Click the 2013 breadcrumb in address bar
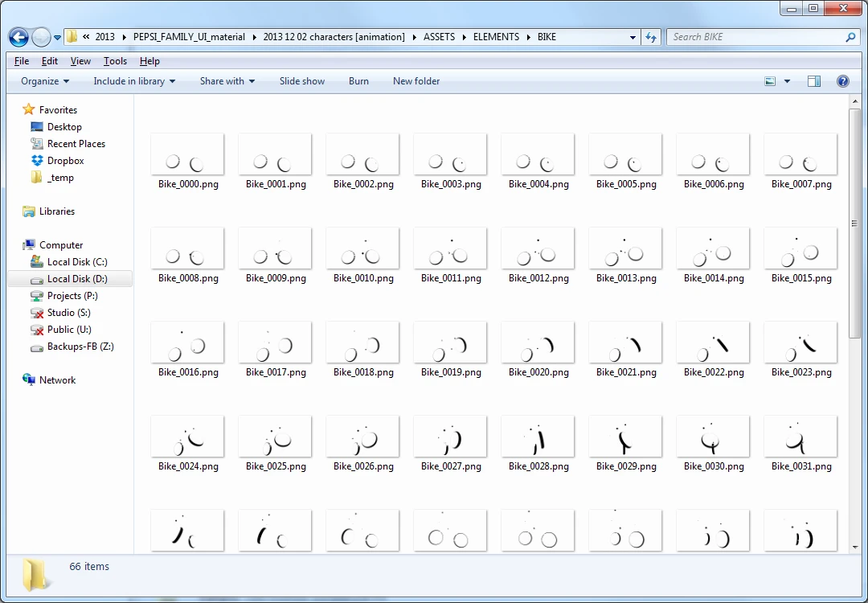Viewport: 868px width, 603px height. (104, 37)
